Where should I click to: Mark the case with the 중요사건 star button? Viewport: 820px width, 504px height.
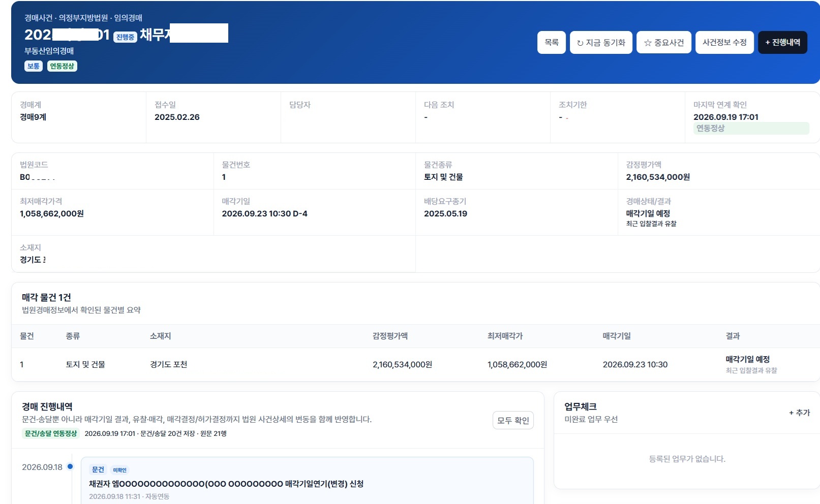[x=664, y=43]
